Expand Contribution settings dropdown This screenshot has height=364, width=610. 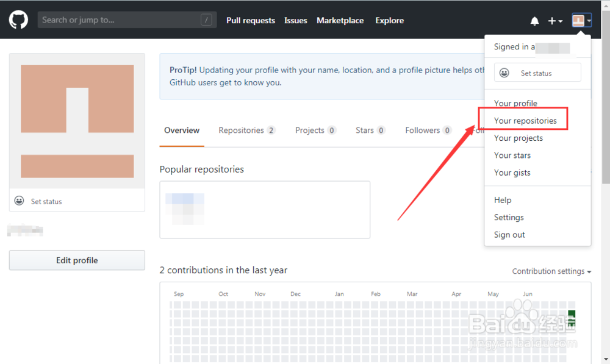pos(551,271)
